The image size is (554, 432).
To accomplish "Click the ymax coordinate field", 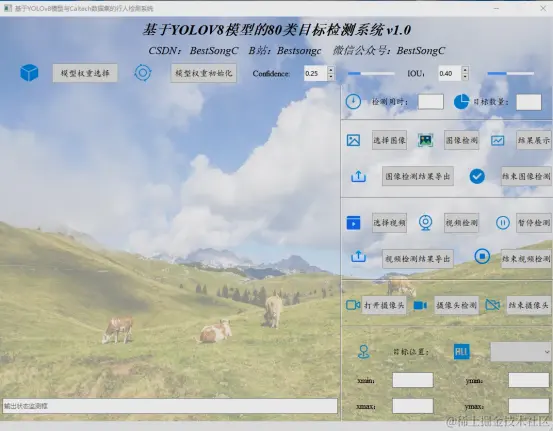I will 529,406.
